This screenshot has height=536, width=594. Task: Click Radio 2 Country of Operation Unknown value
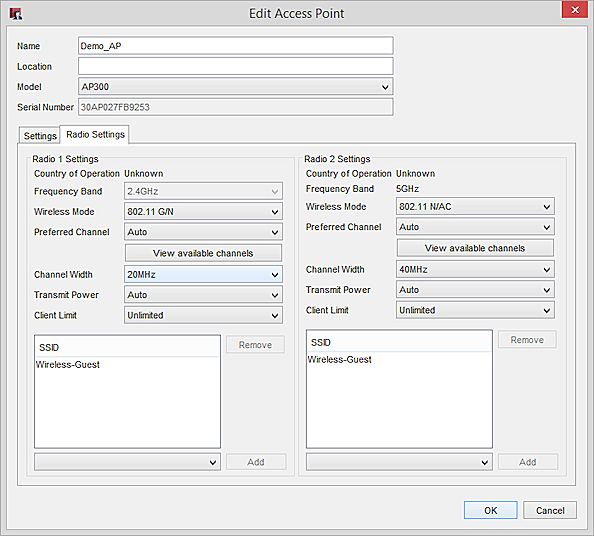tap(416, 173)
